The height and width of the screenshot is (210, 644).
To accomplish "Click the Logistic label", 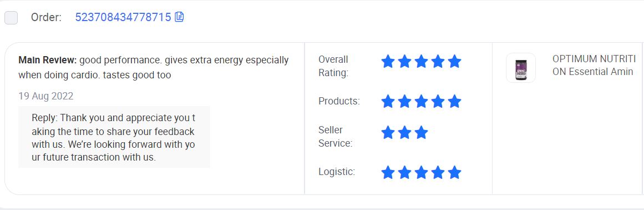I will click(x=337, y=172).
